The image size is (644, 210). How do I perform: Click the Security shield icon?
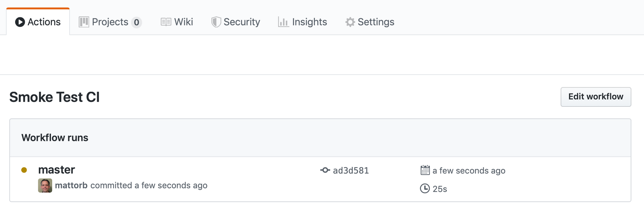[x=216, y=22]
